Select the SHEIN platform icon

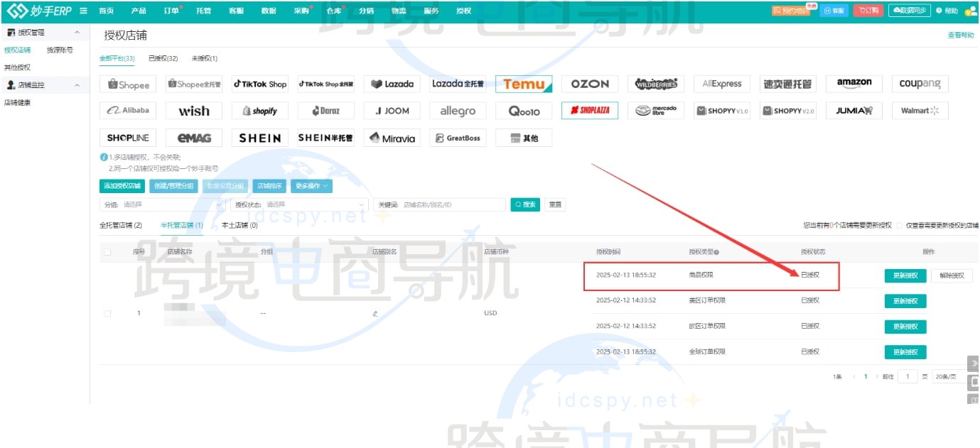(259, 138)
